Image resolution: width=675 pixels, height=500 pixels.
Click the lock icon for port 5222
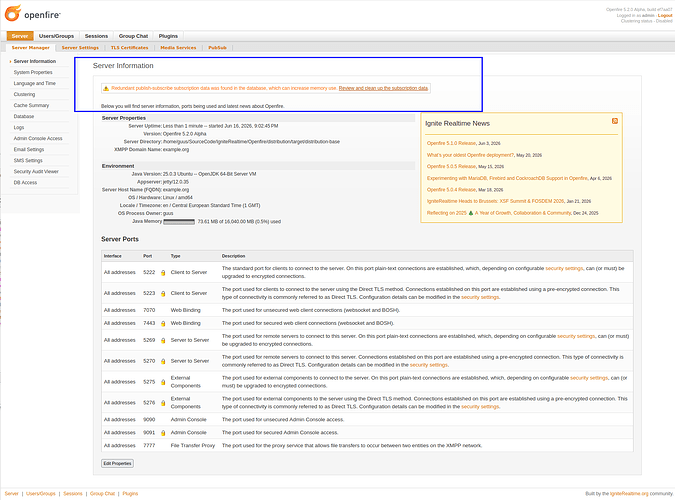click(163, 273)
